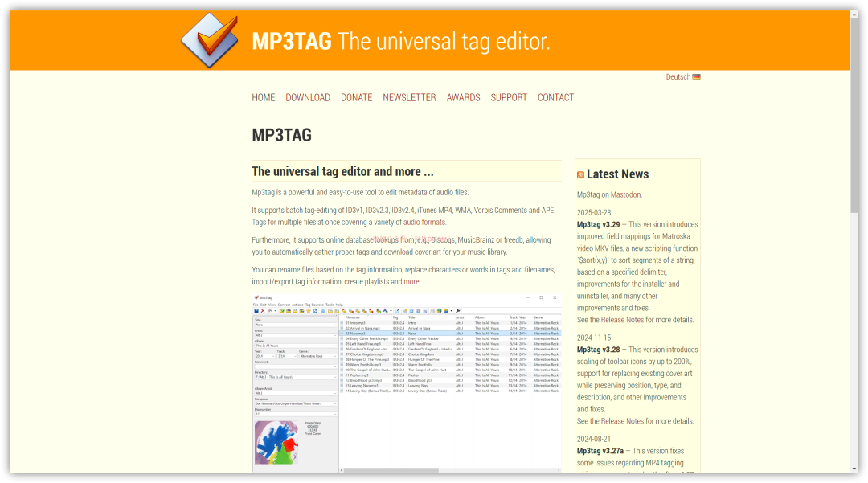The image size is (868, 483).
Task: Open Release Notes for v3.29
Action: coord(622,320)
